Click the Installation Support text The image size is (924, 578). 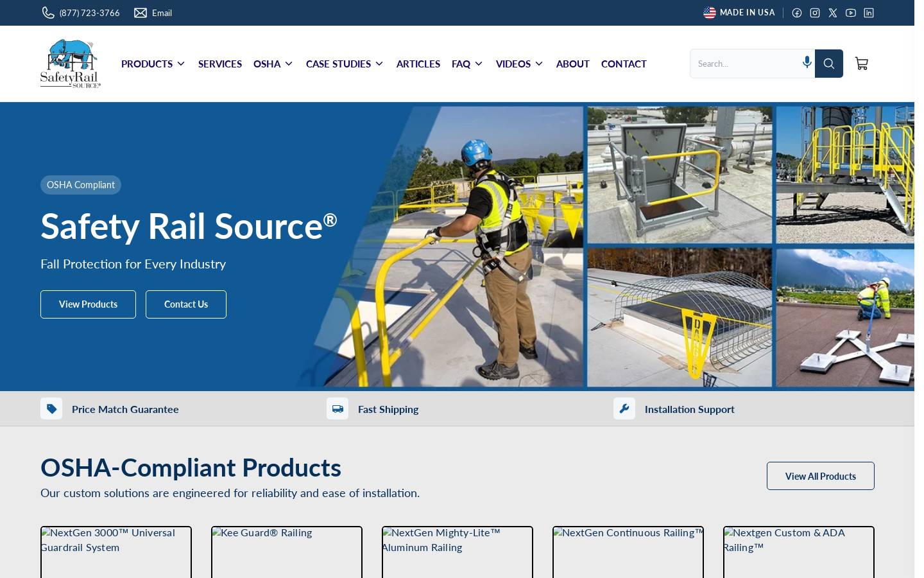pos(690,409)
